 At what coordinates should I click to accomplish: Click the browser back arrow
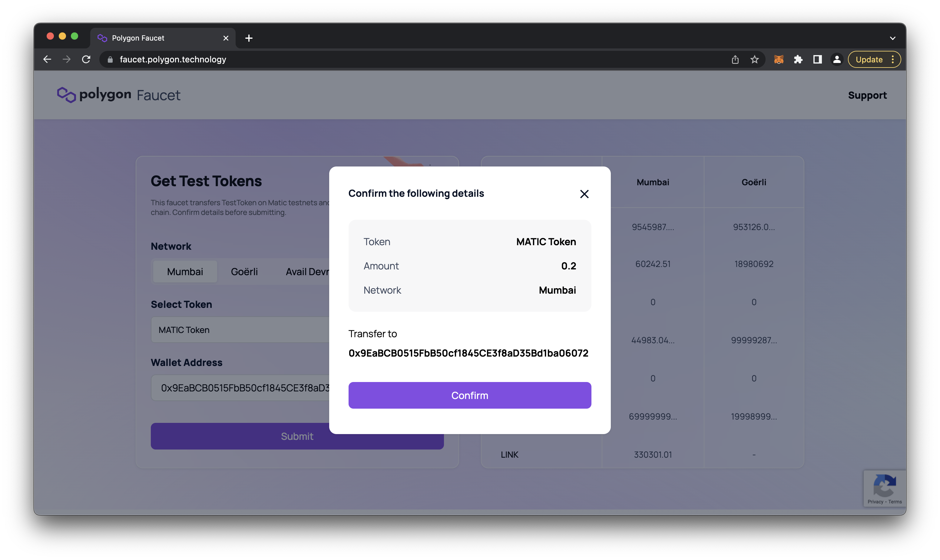pos(47,59)
